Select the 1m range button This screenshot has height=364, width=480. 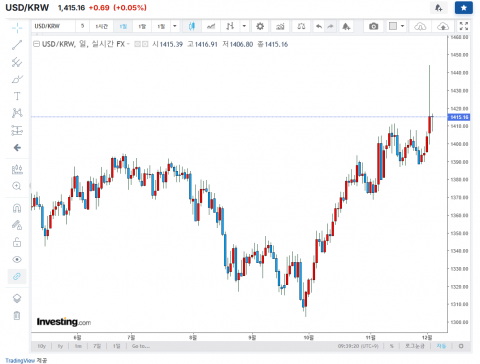[x=78, y=346]
